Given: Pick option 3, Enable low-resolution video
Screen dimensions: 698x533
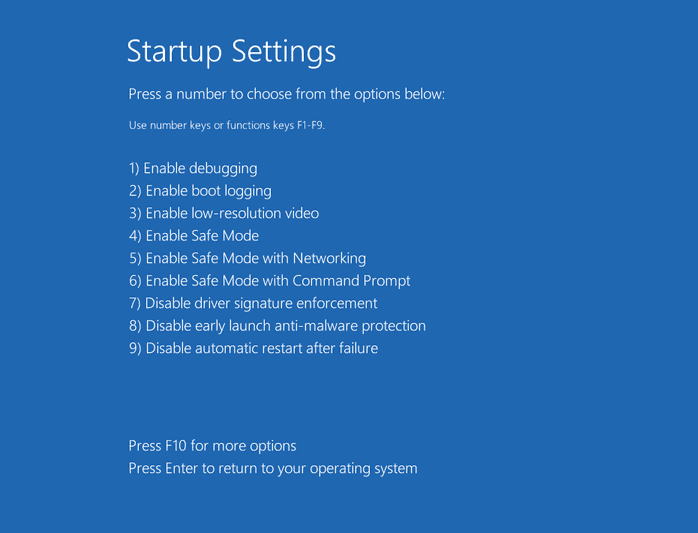Looking at the screenshot, I should (x=224, y=213).
